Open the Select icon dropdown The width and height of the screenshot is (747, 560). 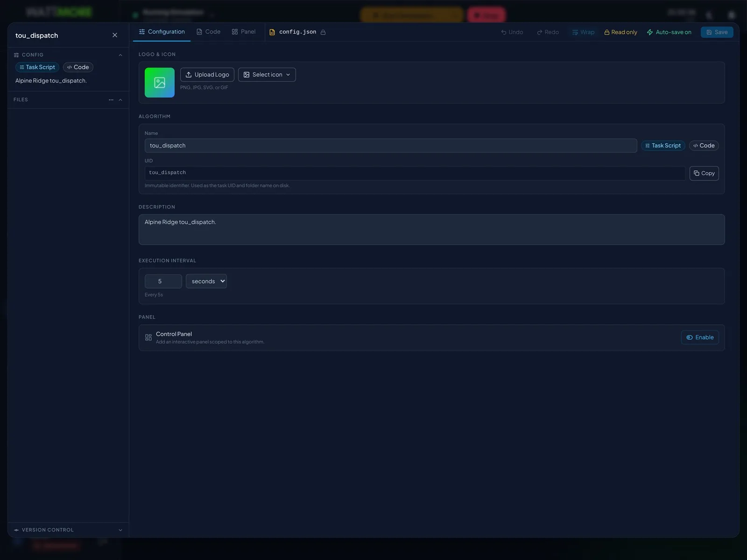tap(267, 75)
